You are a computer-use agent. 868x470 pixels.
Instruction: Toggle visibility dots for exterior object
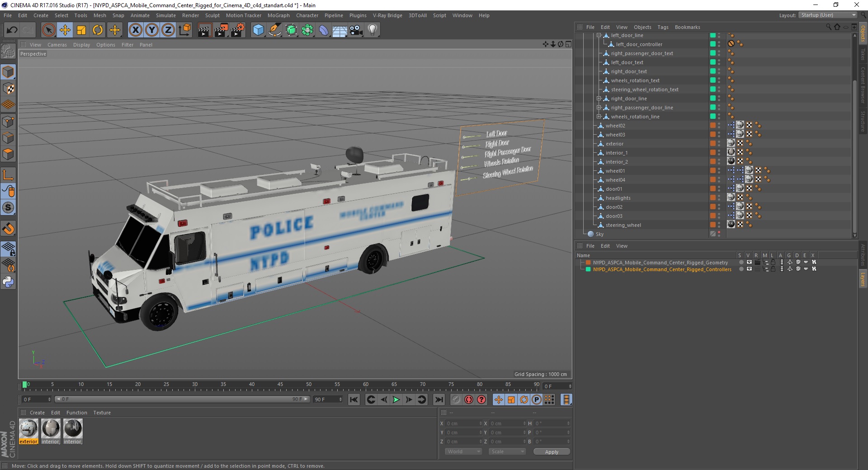pyautogui.click(x=719, y=144)
